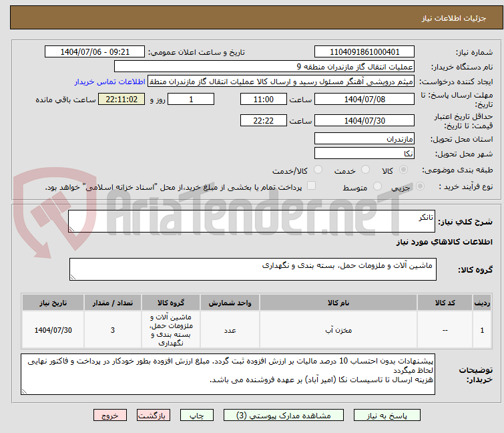Click the گروه کالا table column header
504x433 pixels.
[171, 303]
